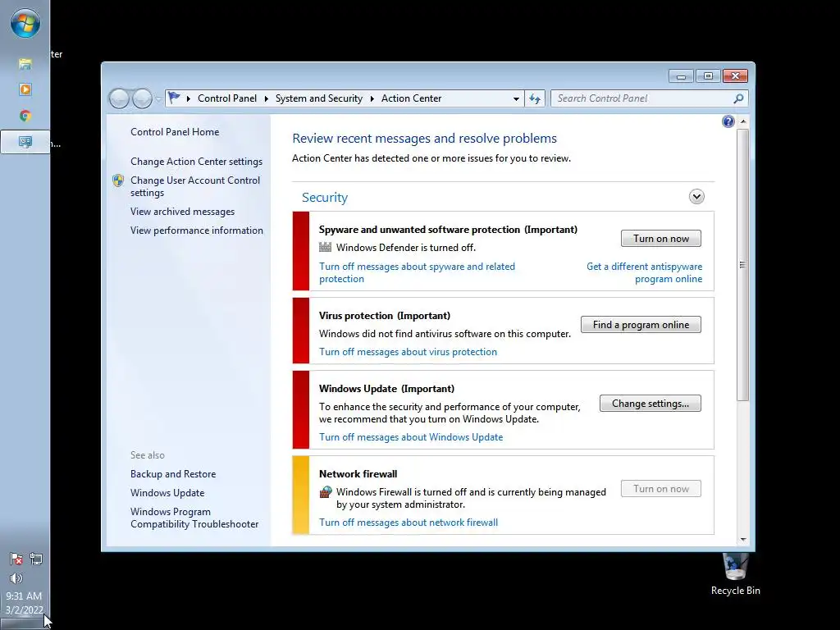
Task: Click the Windows Defender castle icon
Action: 325,247
